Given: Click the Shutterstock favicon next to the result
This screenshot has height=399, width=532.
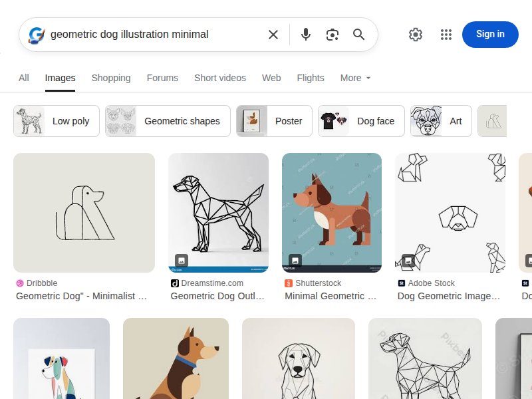Looking at the screenshot, I should 287,283.
